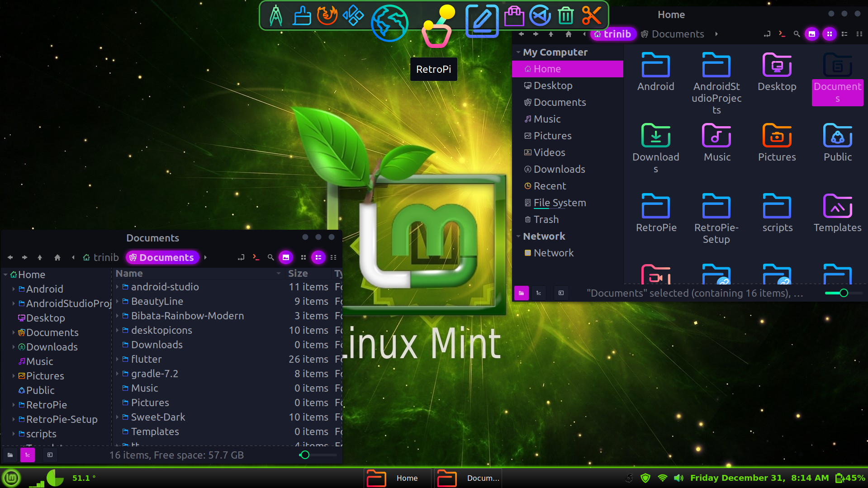
Task: Open terminal from the Documents window toolbar
Action: (x=256, y=257)
